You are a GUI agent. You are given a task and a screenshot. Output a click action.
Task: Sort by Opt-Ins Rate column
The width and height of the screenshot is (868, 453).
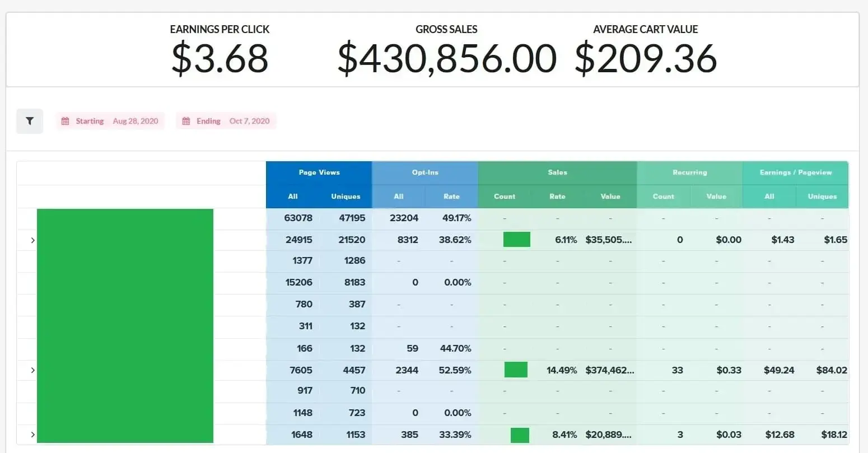tap(451, 197)
